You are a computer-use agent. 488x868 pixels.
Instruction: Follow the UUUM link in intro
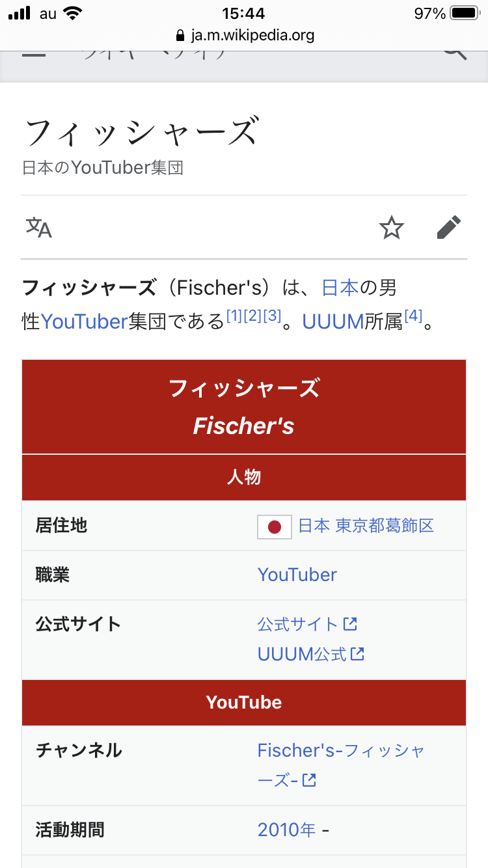tap(332, 321)
